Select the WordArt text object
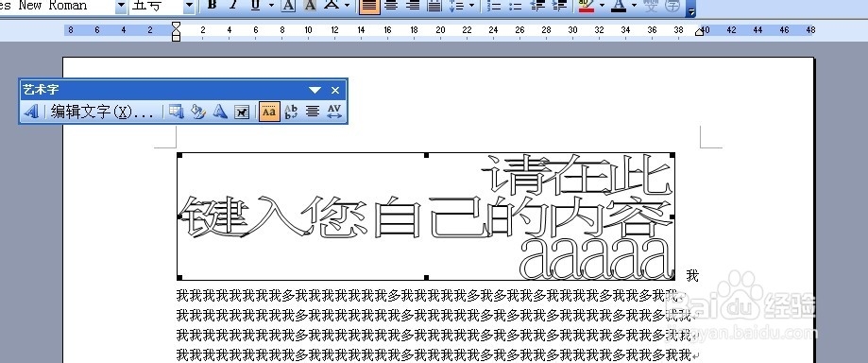This screenshot has width=868, height=363. pos(426,216)
